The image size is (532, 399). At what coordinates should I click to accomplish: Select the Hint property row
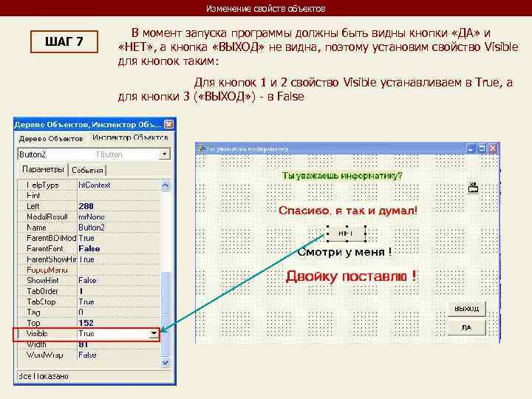pos(89,196)
